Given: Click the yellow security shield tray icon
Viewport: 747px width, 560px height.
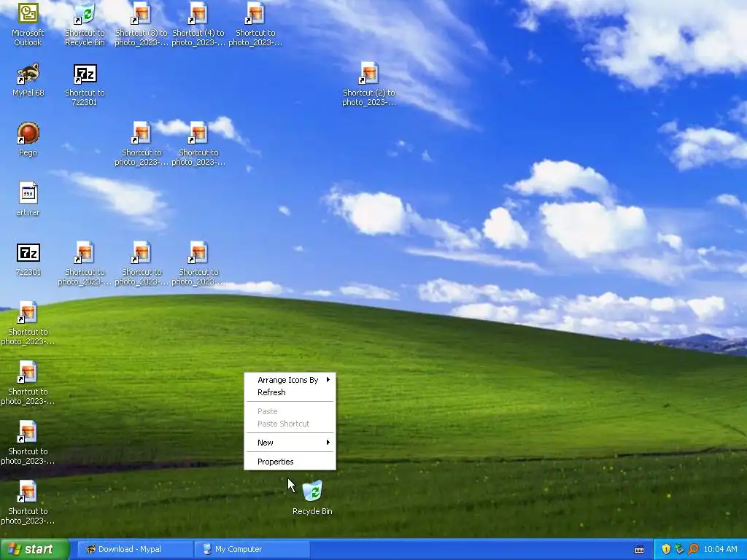Looking at the screenshot, I should click(x=666, y=549).
